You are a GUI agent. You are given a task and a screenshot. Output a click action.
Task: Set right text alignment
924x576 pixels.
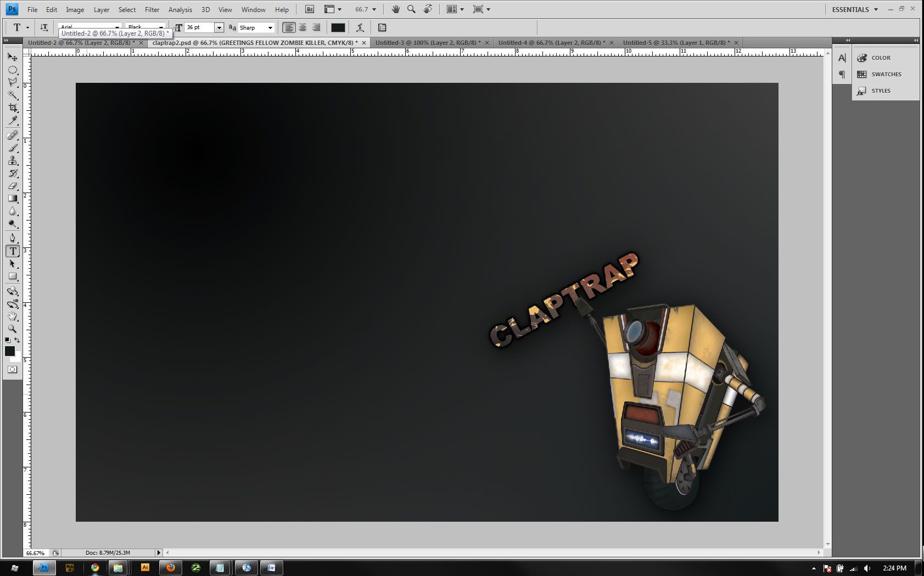[x=316, y=27]
